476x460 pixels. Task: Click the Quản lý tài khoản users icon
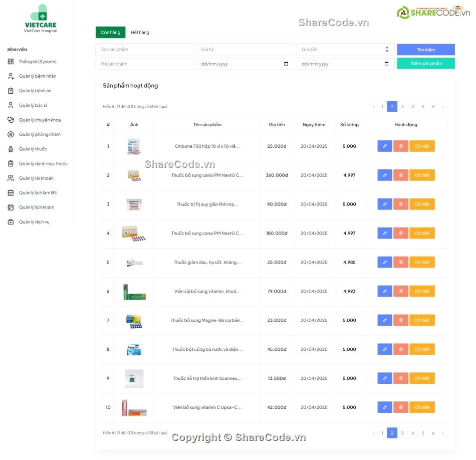[x=11, y=178]
